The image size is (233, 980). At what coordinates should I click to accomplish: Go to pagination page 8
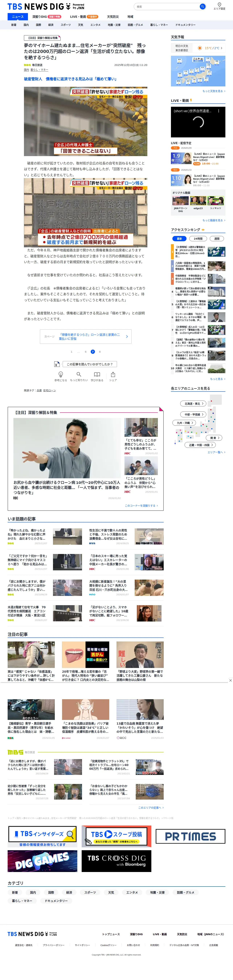[x=100, y=352]
